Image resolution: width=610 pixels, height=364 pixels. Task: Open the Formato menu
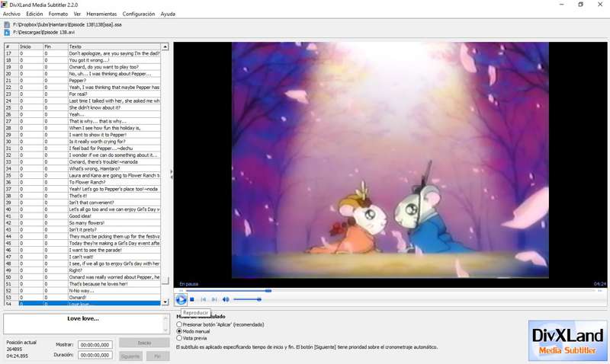(x=58, y=14)
